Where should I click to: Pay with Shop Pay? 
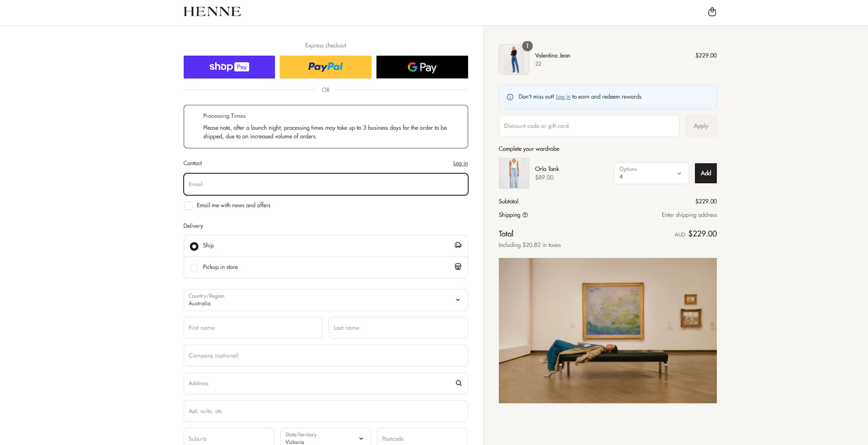pyautogui.click(x=229, y=67)
